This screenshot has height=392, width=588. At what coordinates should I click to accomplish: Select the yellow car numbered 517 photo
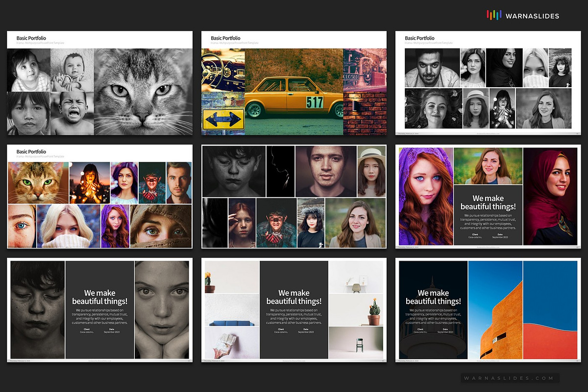click(294, 92)
